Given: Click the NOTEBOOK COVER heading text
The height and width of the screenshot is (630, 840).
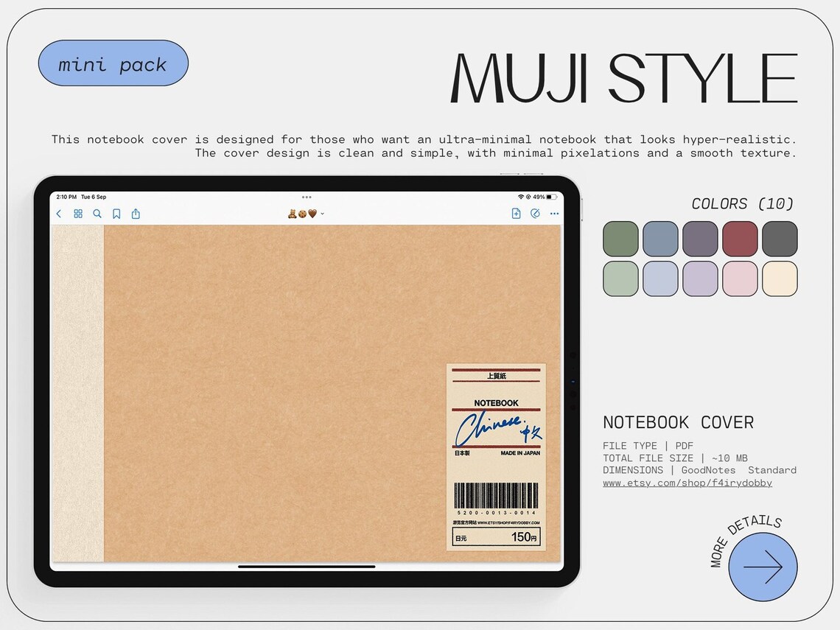Looking at the screenshot, I should [x=679, y=422].
